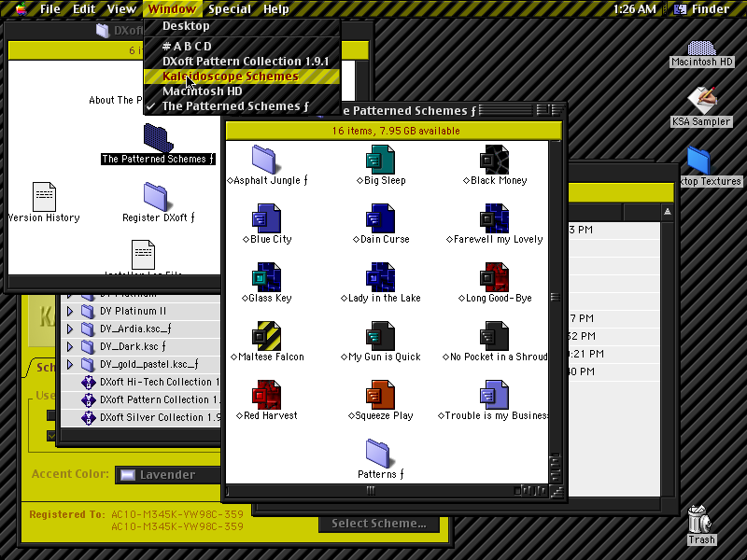Image resolution: width=747 pixels, height=560 pixels.
Task: Select the Lady in the Lake scheme icon
Action: [380, 276]
